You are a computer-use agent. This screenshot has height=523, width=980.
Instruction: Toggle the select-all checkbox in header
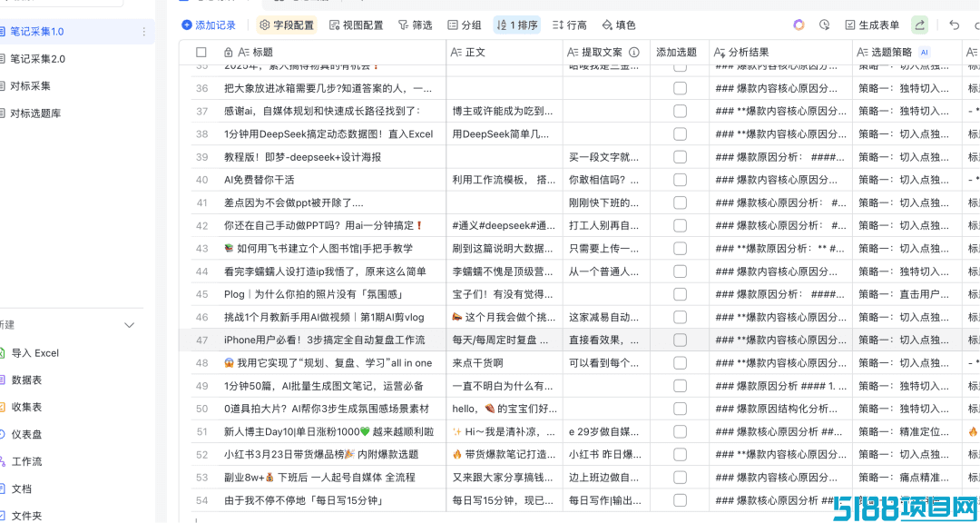coord(201,53)
